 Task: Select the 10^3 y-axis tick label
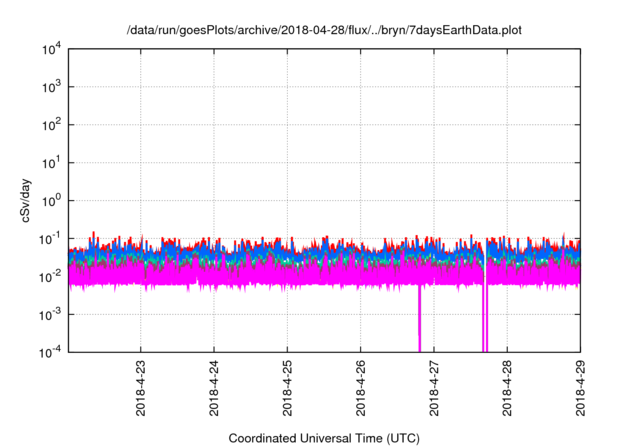coord(50,87)
